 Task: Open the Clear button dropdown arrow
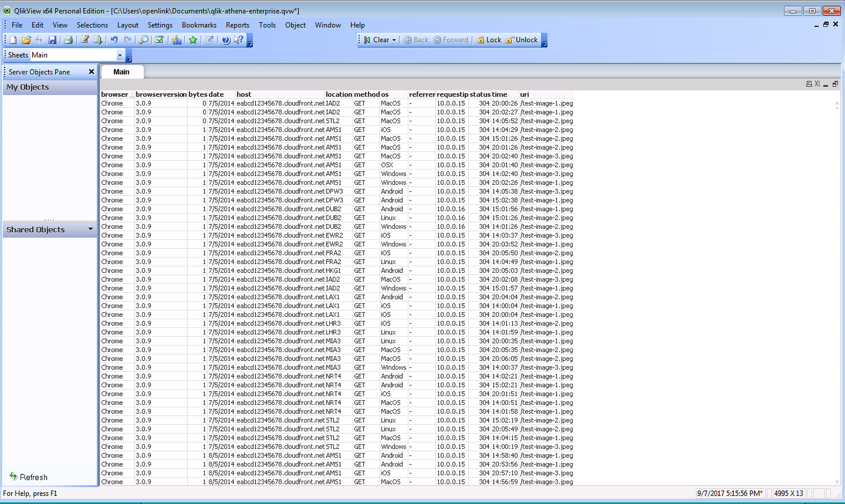click(394, 40)
